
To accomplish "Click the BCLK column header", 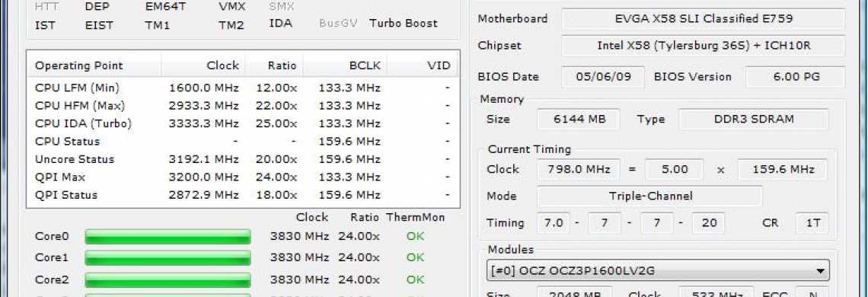I will (x=343, y=65).
